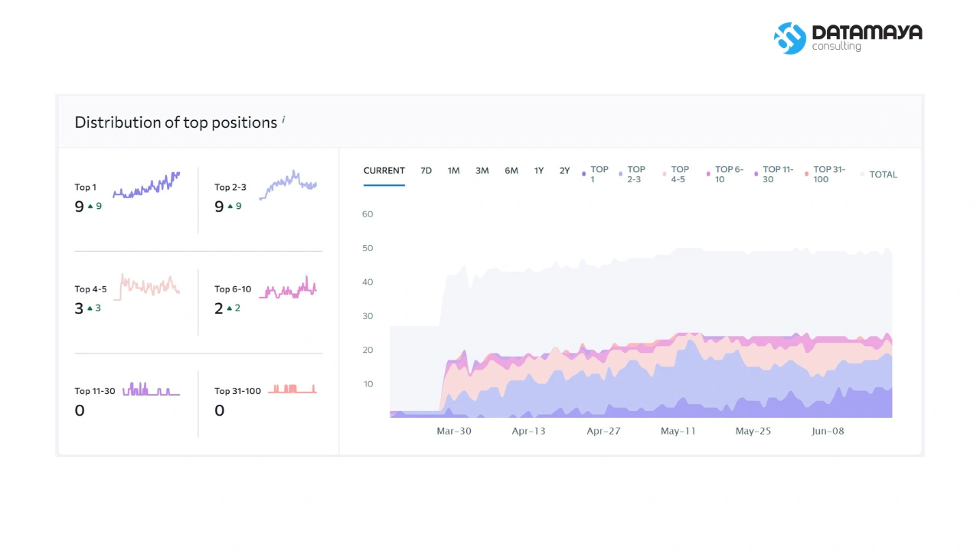Hide the TOTAL legend series
The width and height of the screenshot is (980, 551).
pyautogui.click(x=879, y=174)
